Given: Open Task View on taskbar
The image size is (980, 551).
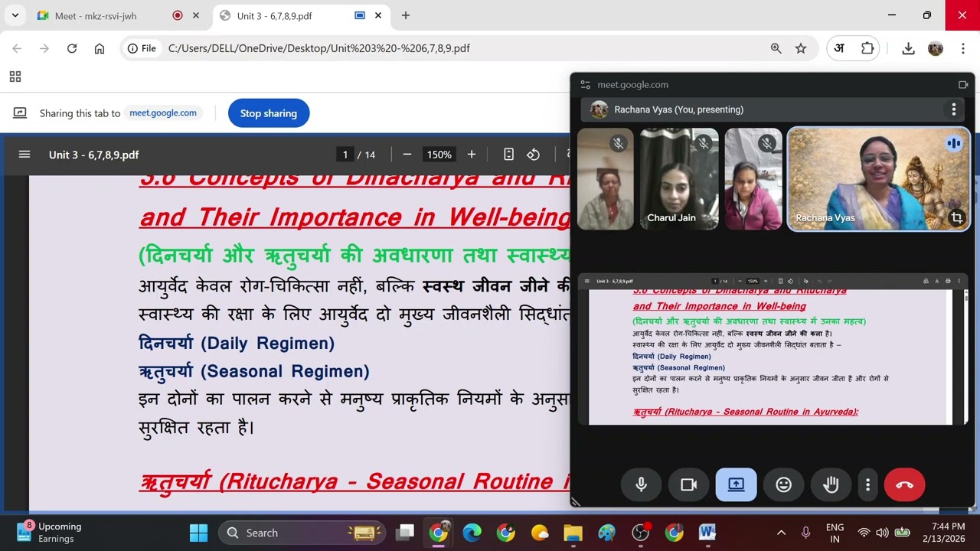Looking at the screenshot, I should [x=405, y=533].
